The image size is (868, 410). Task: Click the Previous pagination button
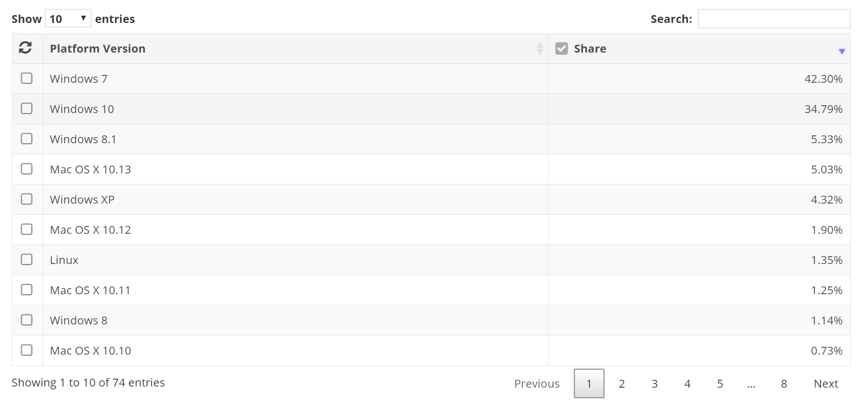tap(537, 384)
